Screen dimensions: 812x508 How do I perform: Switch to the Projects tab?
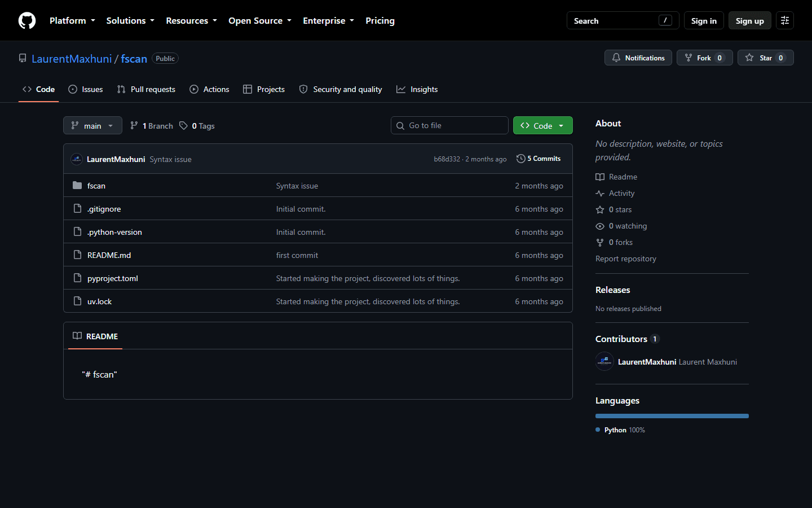click(x=264, y=89)
